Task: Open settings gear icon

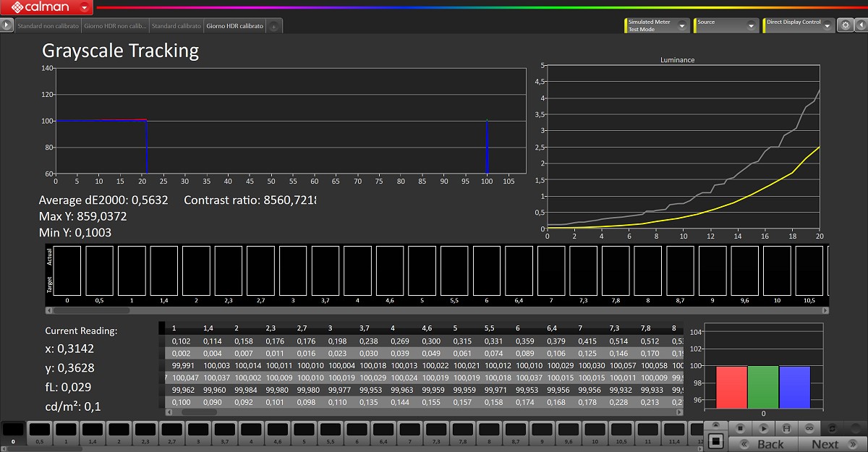Action: pyautogui.click(x=846, y=25)
